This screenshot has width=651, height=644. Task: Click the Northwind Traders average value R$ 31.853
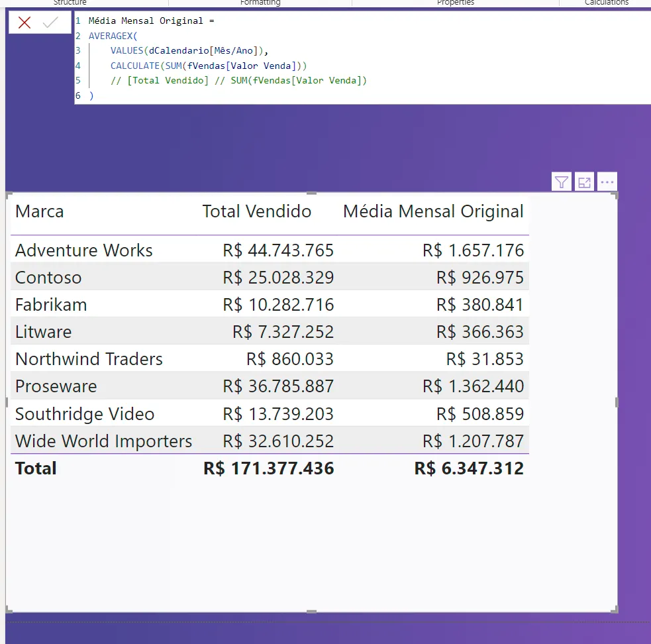[485, 359]
